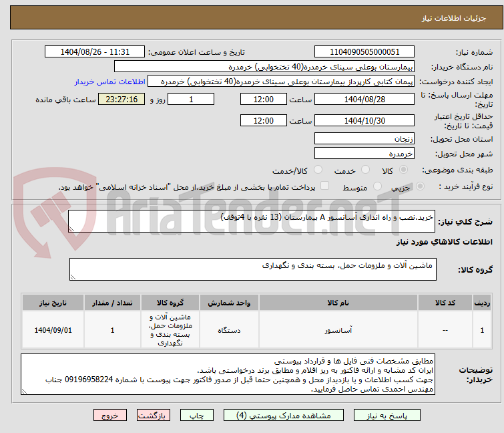Click the شماره نیاز field 1104090505000051

(x=364, y=52)
